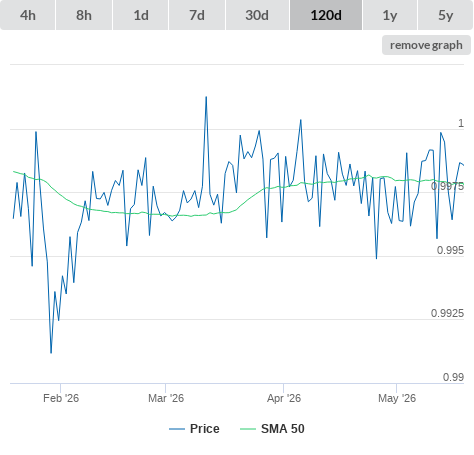Click the 0.995 y-axis gridline label
Image resolution: width=474 pixels, height=455 pixels.
pos(450,250)
